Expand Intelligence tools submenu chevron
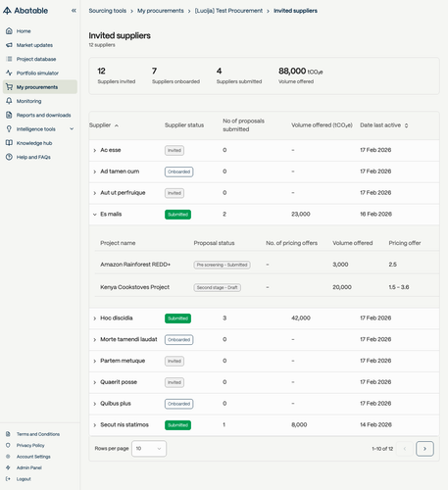The height and width of the screenshot is (490, 448). pyautogui.click(x=72, y=129)
